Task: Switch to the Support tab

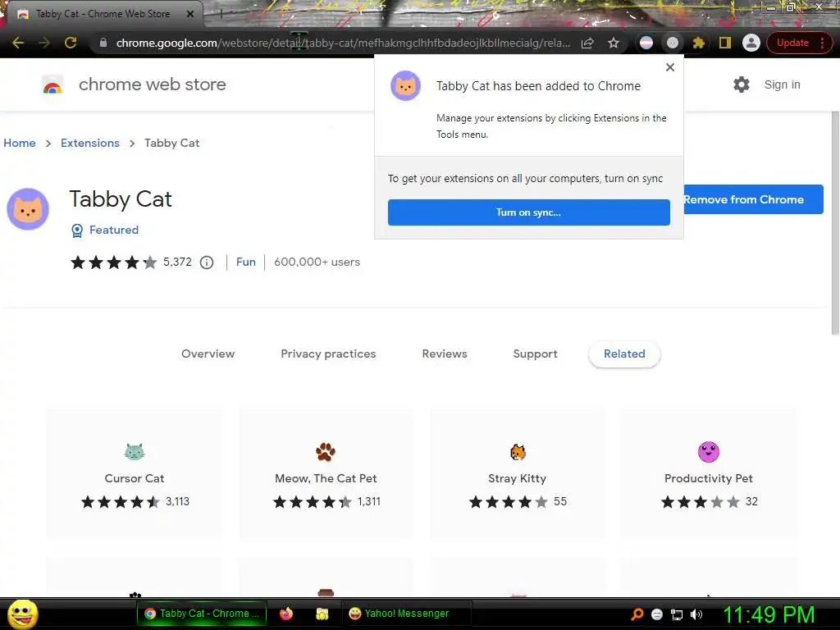Action: point(535,354)
